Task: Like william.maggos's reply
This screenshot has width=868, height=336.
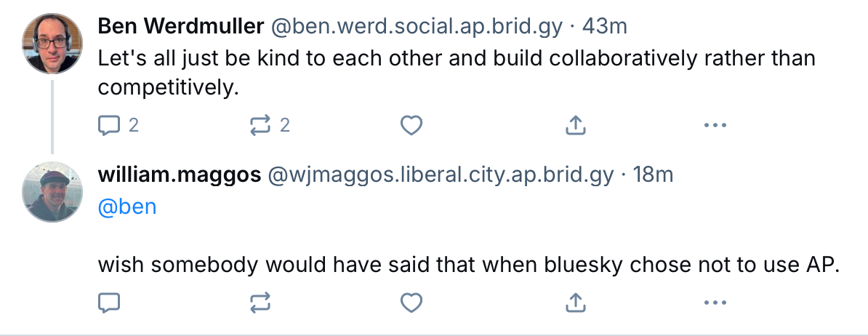Action: click(411, 301)
